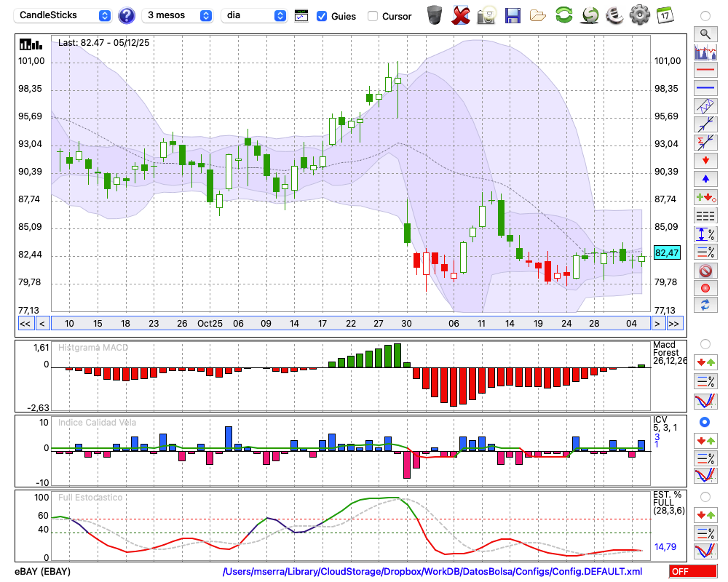Click the EST. % FULL (28,3,6) label
Image resolution: width=728 pixels, height=582 pixels.
(x=669, y=503)
